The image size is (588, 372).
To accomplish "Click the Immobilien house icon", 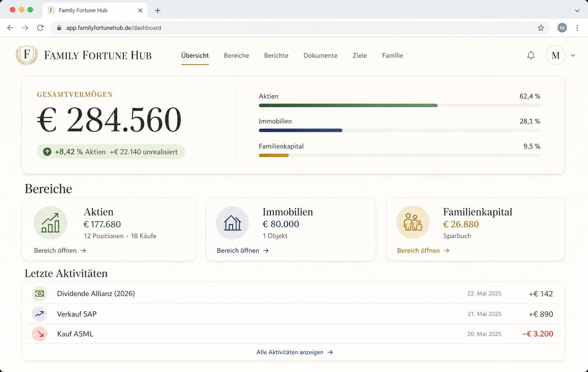I will pyautogui.click(x=232, y=223).
